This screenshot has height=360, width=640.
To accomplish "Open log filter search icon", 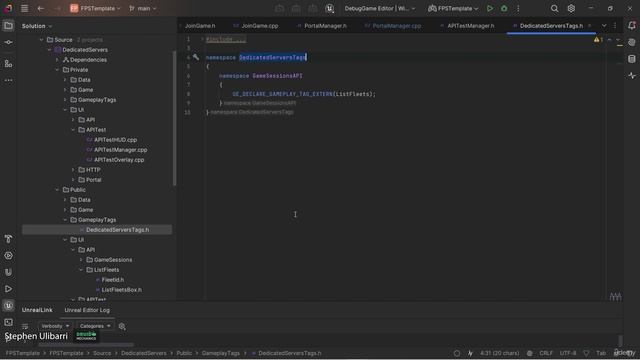I will point(122,326).
